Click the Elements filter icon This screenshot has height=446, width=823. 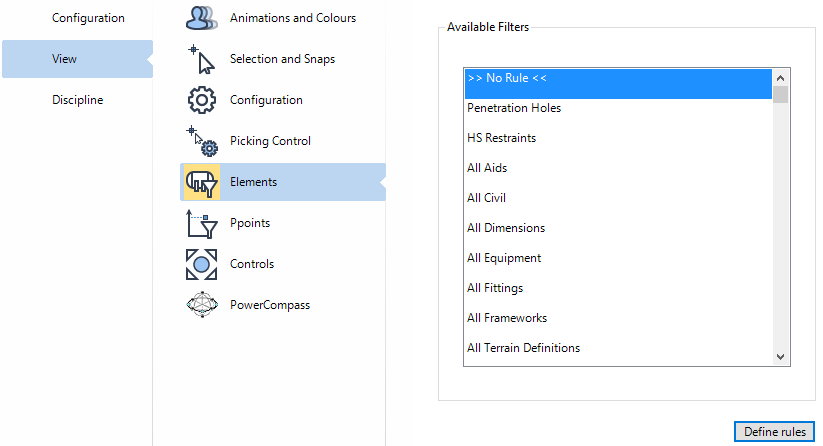(x=202, y=182)
